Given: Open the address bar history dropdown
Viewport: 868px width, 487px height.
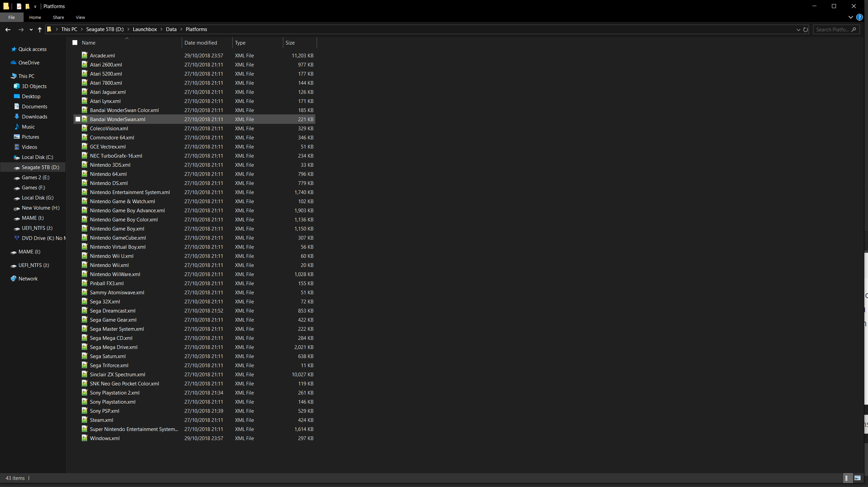Looking at the screenshot, I should [x=798, y=30].
